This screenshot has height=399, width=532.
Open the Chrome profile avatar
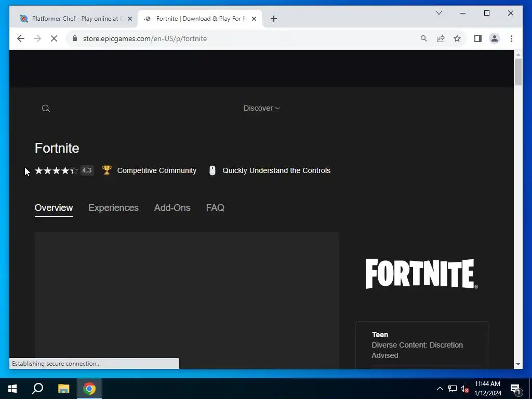click(x=495, y=38)
